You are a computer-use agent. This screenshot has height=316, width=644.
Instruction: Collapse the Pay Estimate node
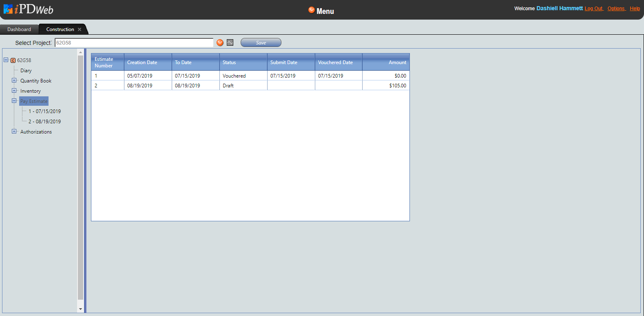(x=14, y=101)
